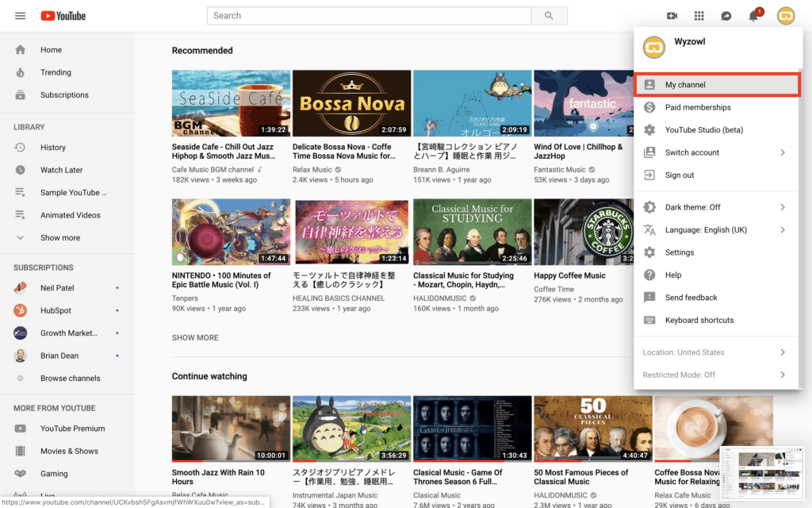
Task: Click the Wyzowl account name
Action: (x=689, y=41)
